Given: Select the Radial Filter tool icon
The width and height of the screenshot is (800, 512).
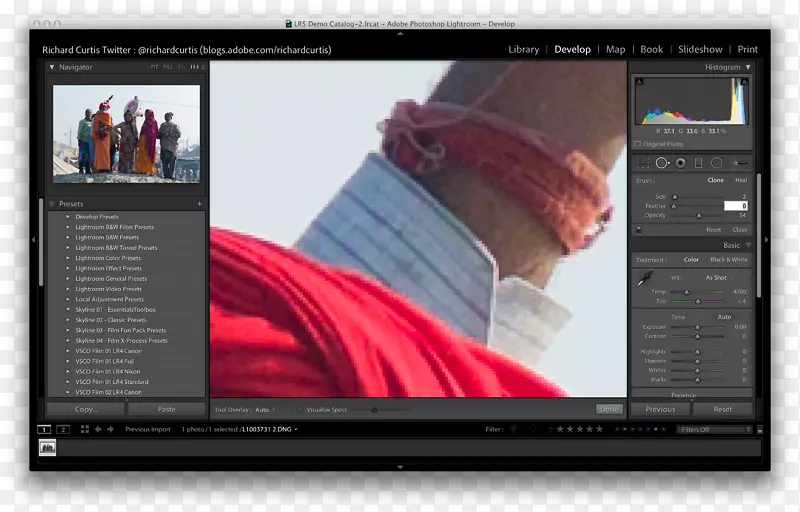Looking at the screenshot, I should (x=717, y=163).
